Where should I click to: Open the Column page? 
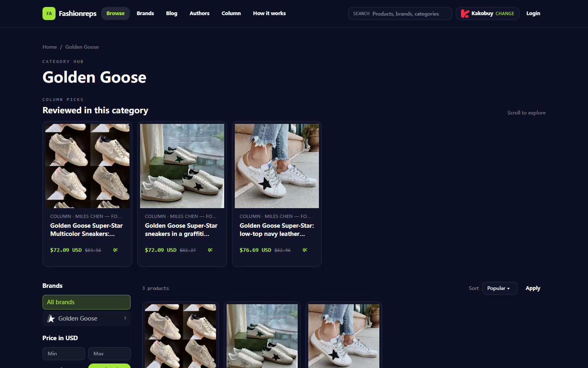pyautogui.click(x=231, y=13)
